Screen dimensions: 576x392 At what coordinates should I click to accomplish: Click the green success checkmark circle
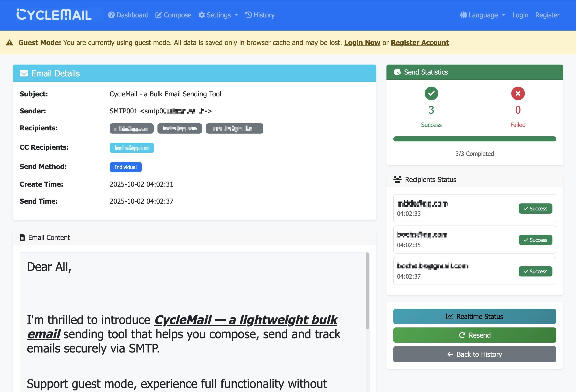click(431, 93)
